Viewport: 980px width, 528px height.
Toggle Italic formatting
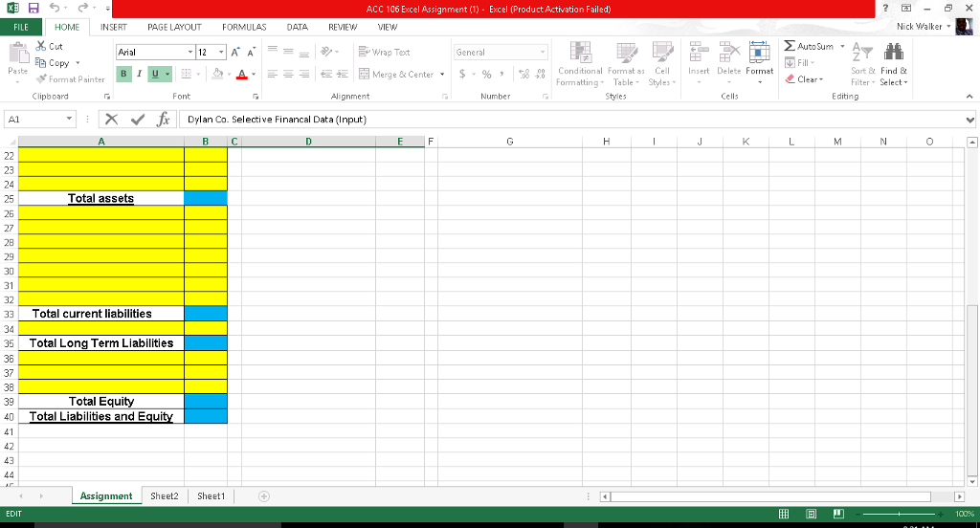(x=140, y=74)
